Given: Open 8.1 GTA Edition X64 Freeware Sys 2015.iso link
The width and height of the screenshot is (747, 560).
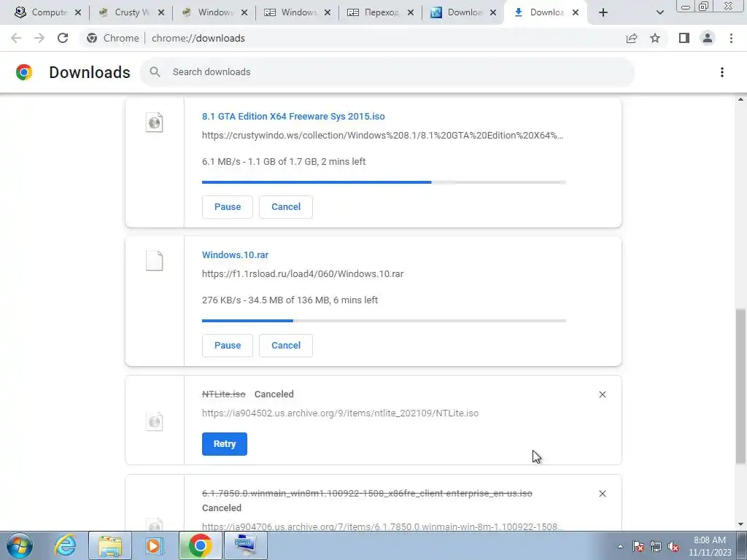Looking at the screenshot, I should (293, 116).
